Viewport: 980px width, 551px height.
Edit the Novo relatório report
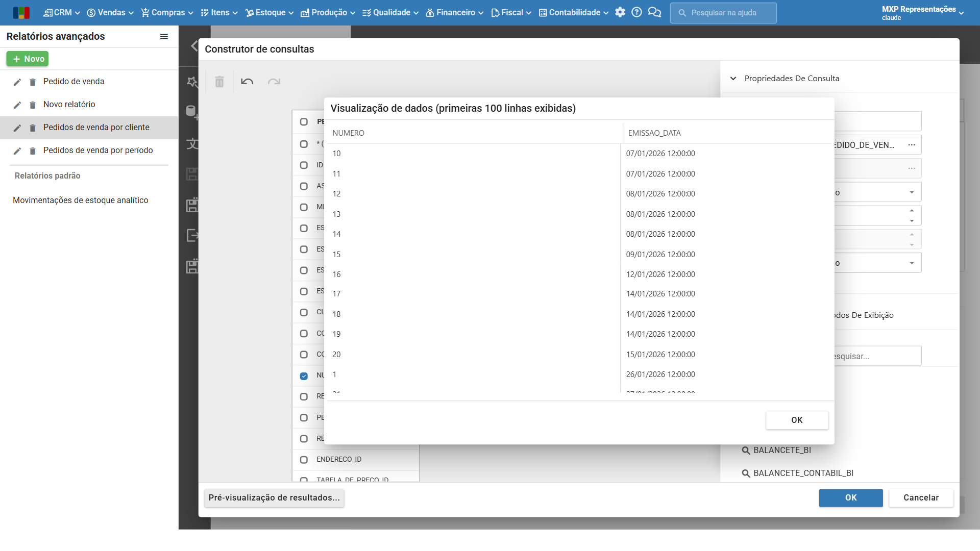pos(17,105)
